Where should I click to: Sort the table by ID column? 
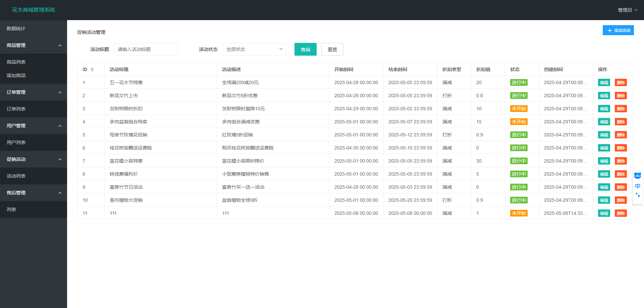pos(92,69)
